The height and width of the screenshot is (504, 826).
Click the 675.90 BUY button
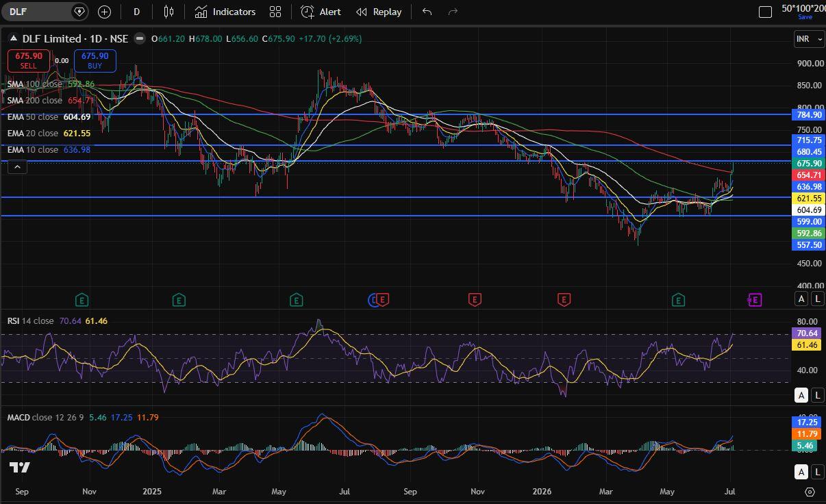pyautogui.click(x=95, y=60)
